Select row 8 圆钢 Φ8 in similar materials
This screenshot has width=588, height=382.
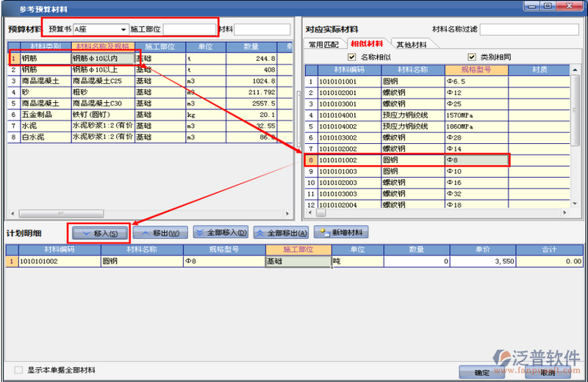point(406,159)
